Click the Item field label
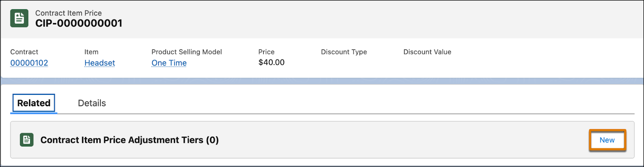This screenshot has width=644, height=167. pos(91,52)
